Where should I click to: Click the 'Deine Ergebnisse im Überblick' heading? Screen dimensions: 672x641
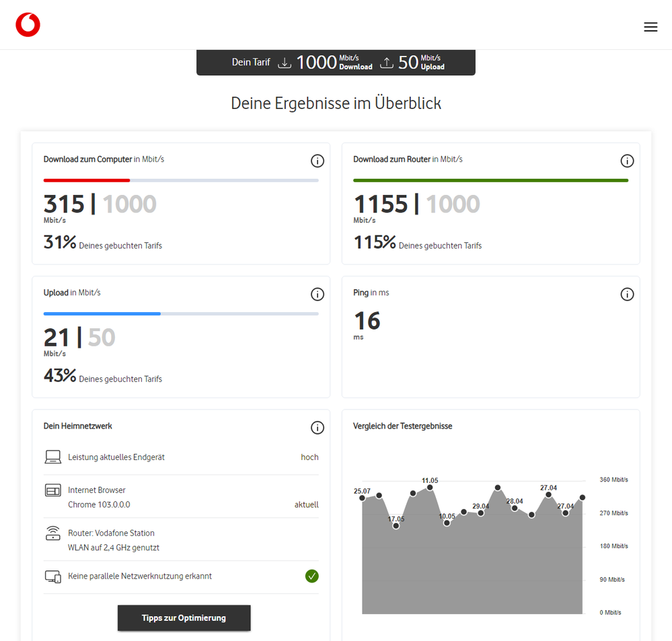(x=336, y=104)
